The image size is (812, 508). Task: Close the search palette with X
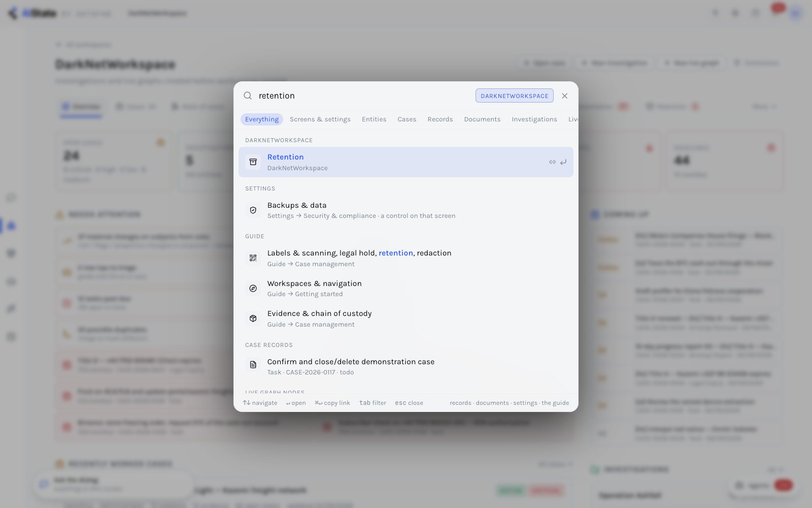564,96
